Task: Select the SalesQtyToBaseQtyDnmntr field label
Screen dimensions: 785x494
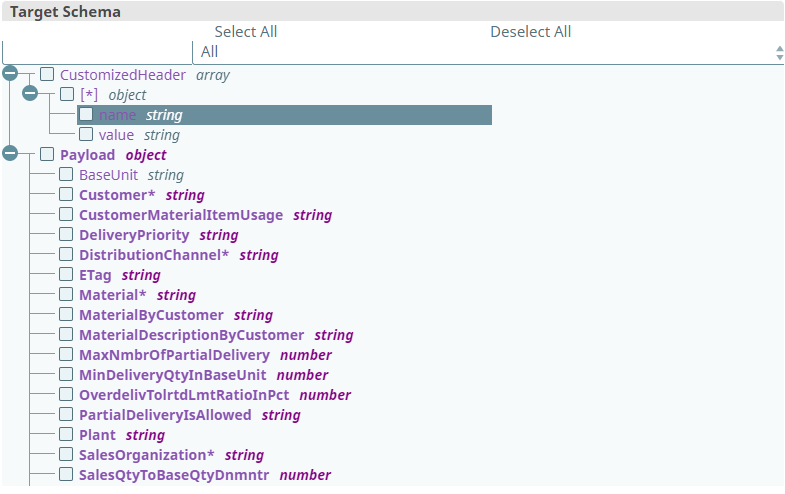Action: (x=174, y=475)
